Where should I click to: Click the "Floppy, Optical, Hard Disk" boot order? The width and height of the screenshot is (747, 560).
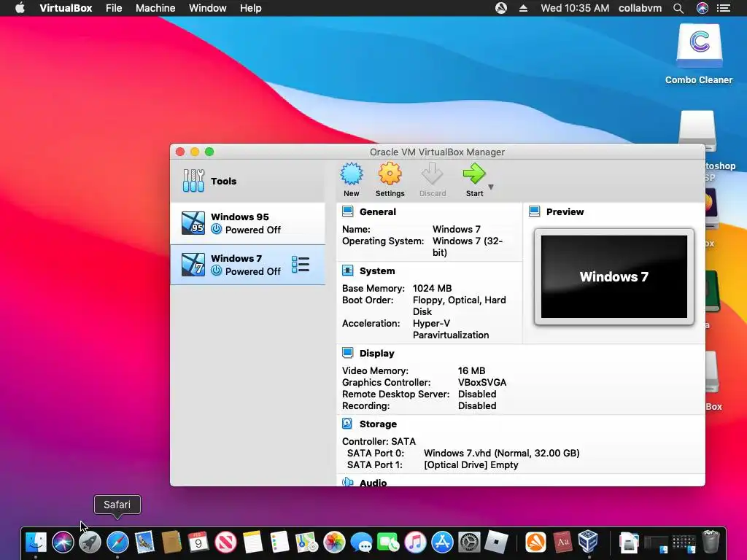point(460,306)
